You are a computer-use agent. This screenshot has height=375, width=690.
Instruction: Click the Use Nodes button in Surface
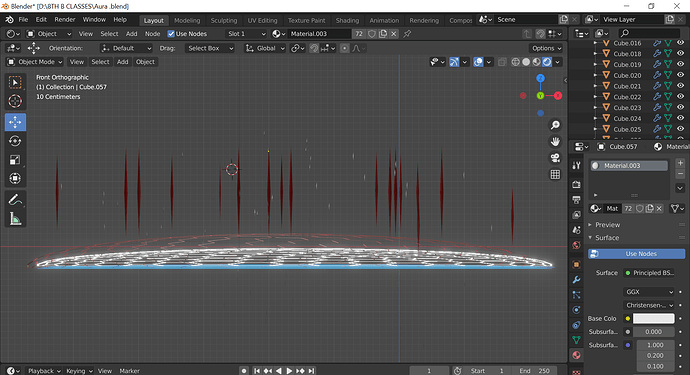pyautogui.click(x=636, y=254)
